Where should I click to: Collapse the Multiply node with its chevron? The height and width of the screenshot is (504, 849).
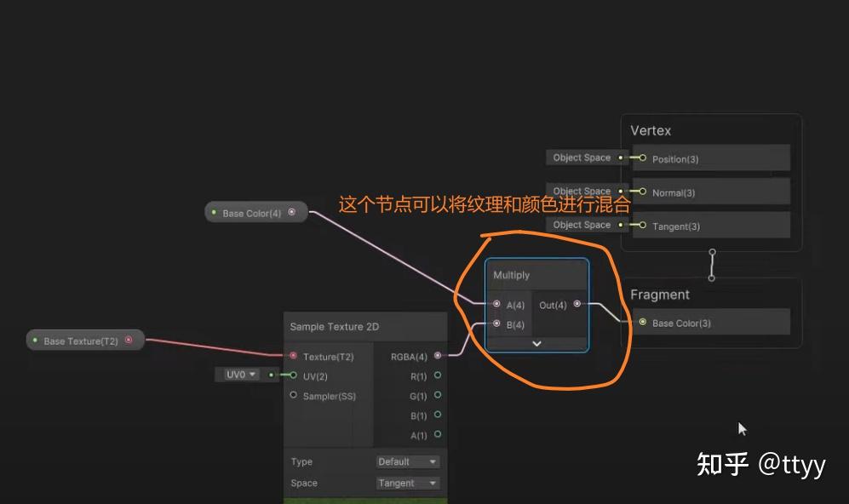(536, 343)
